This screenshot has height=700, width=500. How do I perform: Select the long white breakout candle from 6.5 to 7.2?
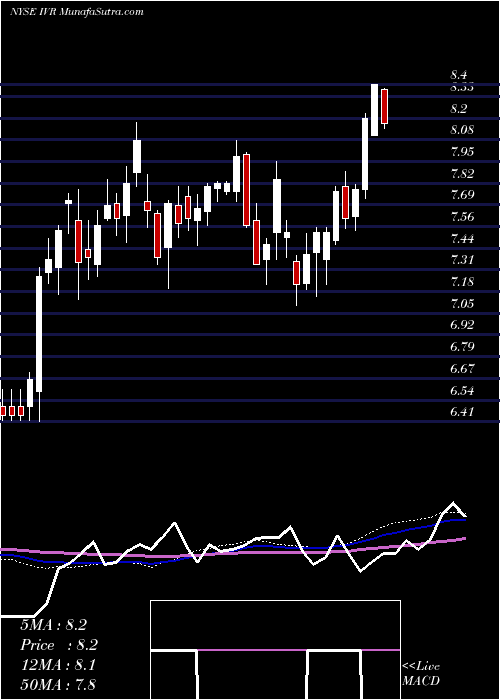(39, 344)
